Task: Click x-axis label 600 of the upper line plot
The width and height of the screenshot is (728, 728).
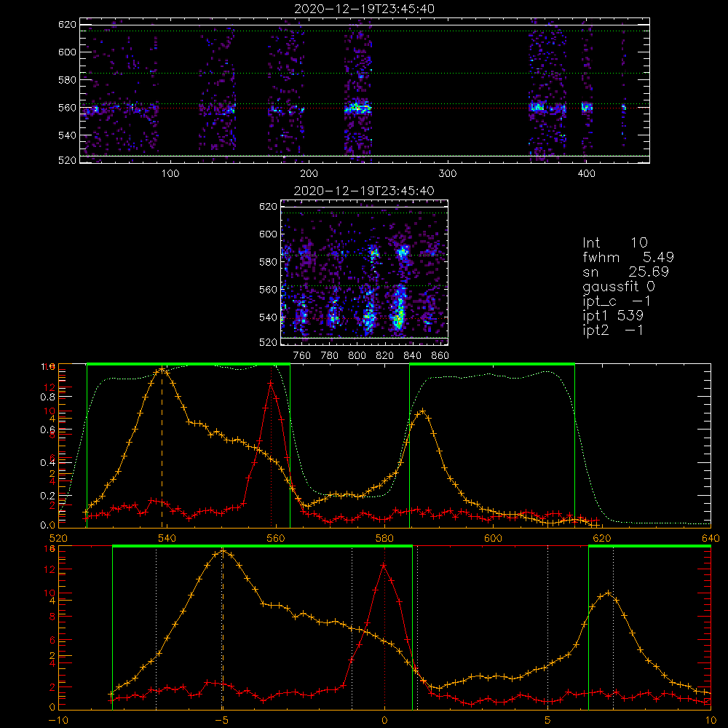Action: tap(493, 538)
